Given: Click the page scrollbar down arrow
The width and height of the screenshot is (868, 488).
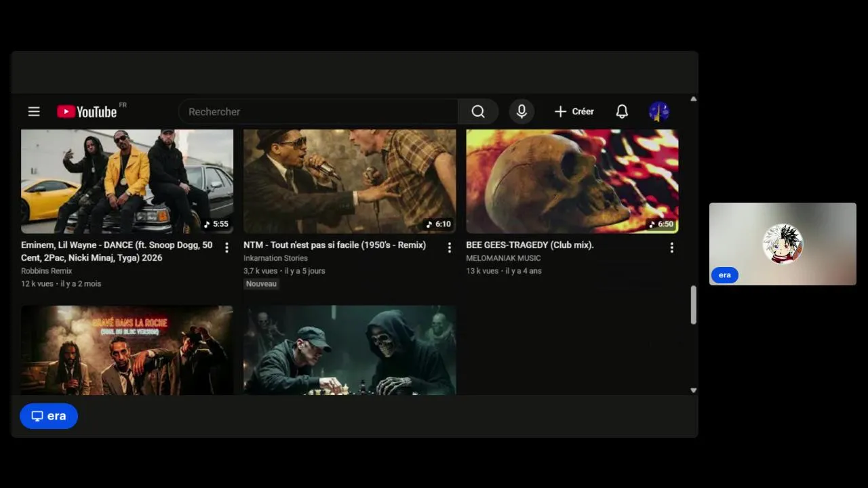Looking at the screenshot, I should [x=693, y=390].
